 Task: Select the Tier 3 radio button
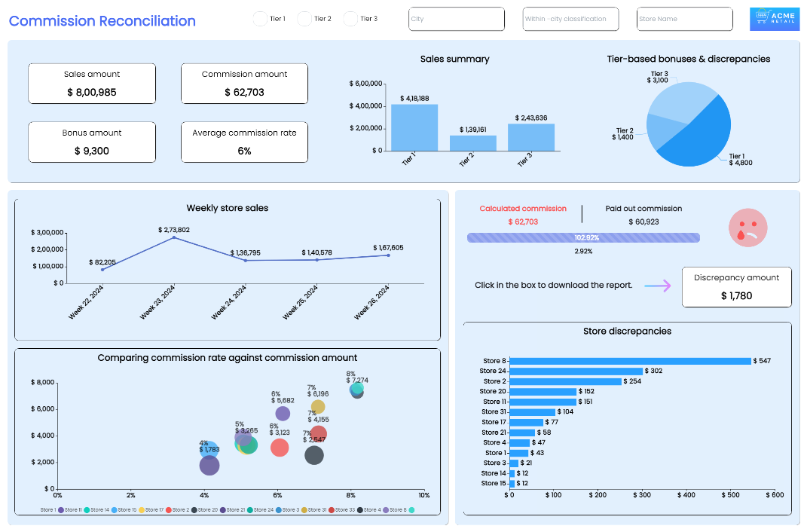point(350,19)
